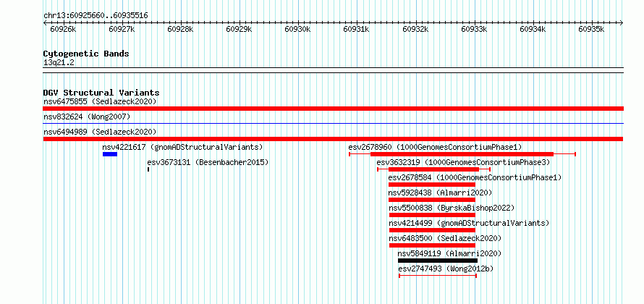Open esv2678584 (1000GenomesConsortiumPhase1) label
Viewport: 644px width, 304px height.
(475, 177)
